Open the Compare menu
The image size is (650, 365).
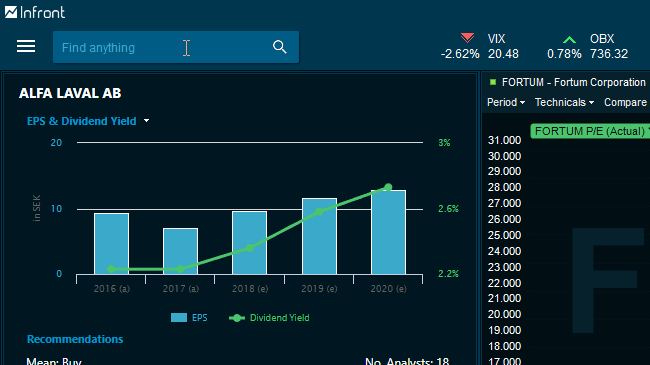625,102
